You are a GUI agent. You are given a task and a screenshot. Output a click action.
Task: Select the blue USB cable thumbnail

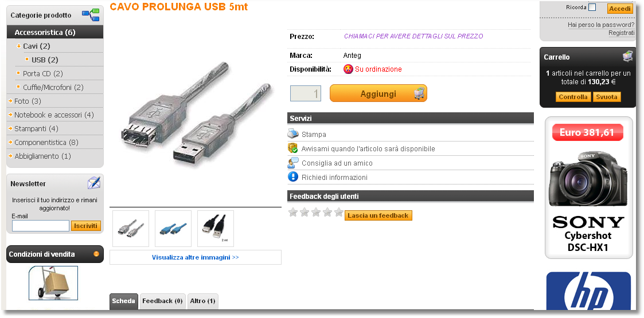tap(173, 229)
